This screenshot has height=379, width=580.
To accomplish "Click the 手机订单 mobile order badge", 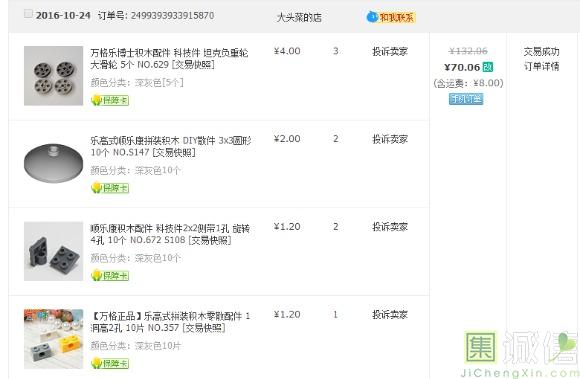I will click(x=466, y=99).
